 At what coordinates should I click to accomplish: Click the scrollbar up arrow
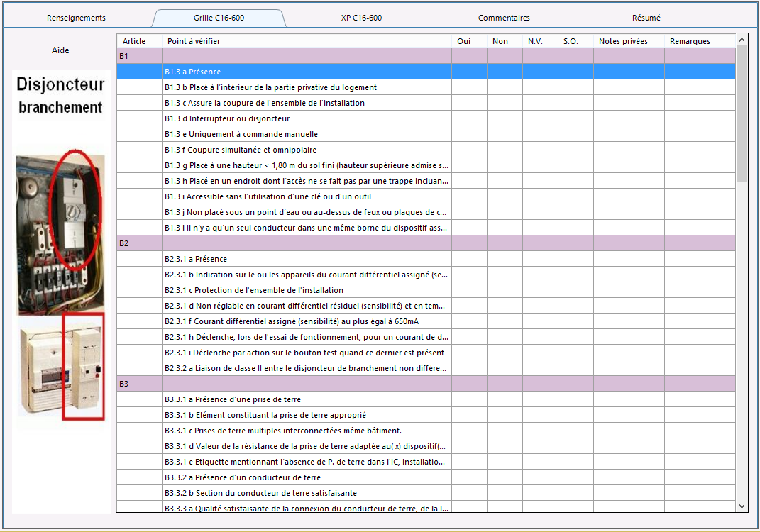[742, 40]
